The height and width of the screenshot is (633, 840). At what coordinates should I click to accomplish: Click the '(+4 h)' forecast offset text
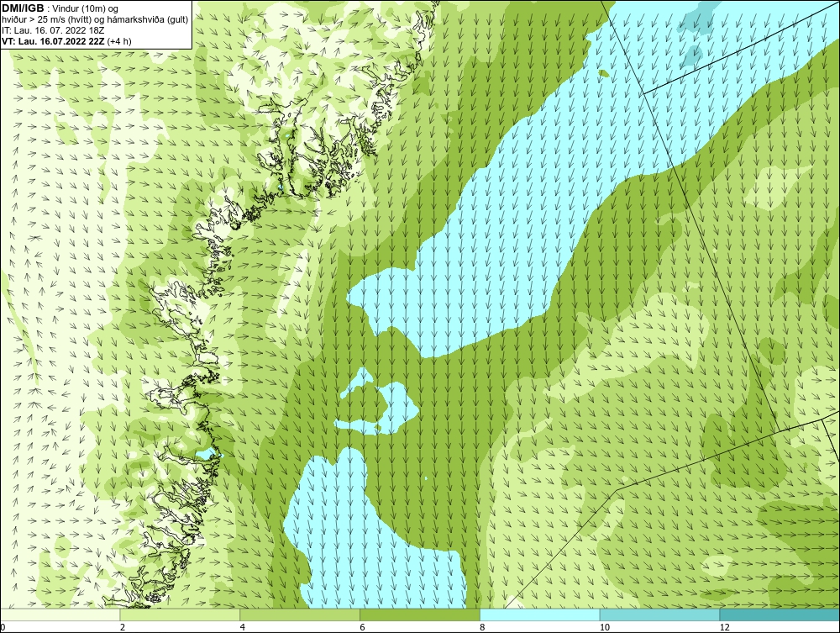[119, 41]
